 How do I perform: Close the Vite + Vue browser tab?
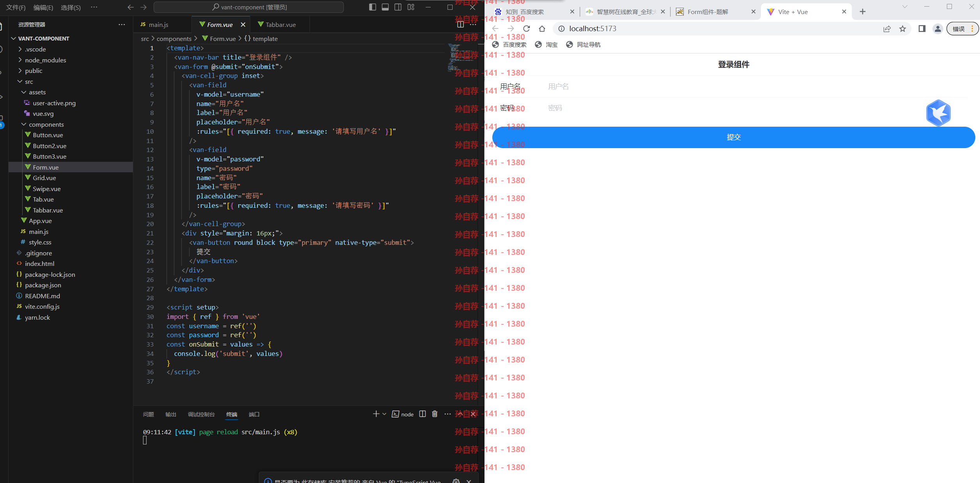pyautogui.click(x=844, y=12)
